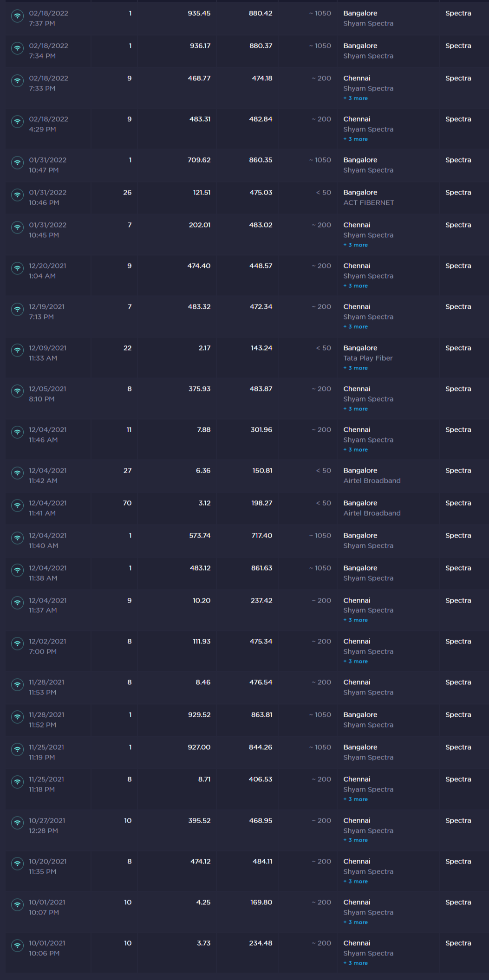Expand '+ 3 more' on 10/01/2021 10:06 PM row

coord(355,963)
